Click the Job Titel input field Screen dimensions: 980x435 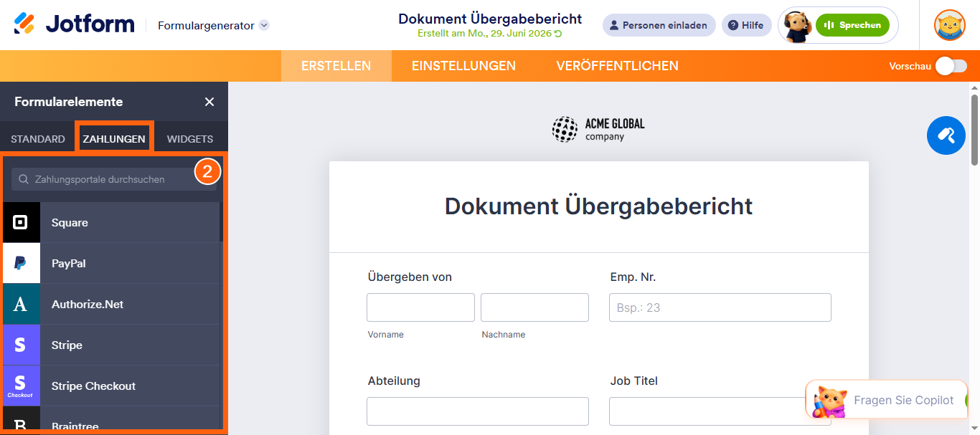pyautogui.click(x=720, y=411)
